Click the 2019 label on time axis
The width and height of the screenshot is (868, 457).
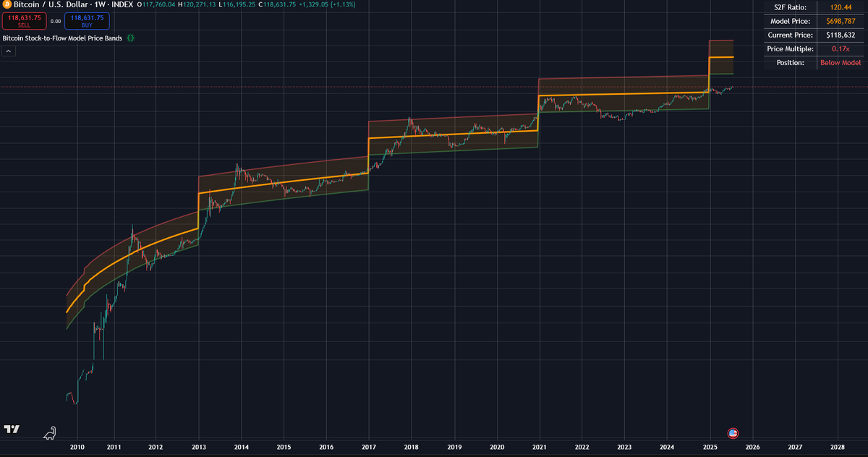pos(454,448)
